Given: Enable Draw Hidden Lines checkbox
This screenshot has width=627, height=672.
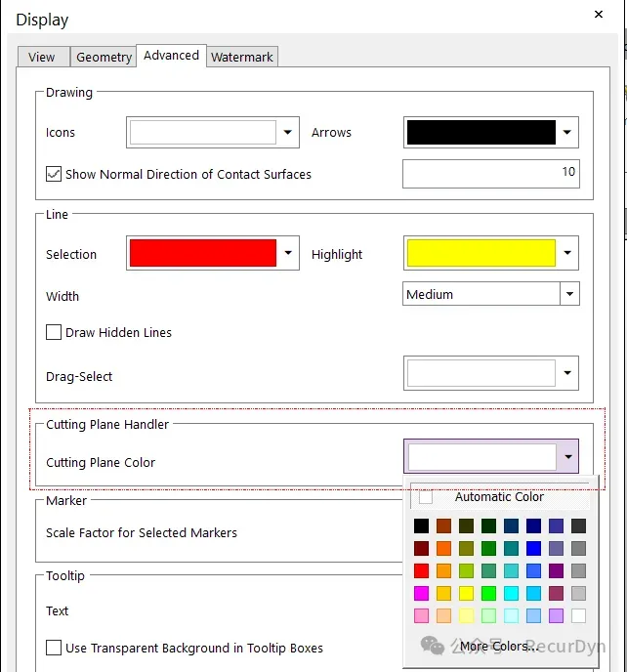Looking at the screenshot, I should click(54, 333).
